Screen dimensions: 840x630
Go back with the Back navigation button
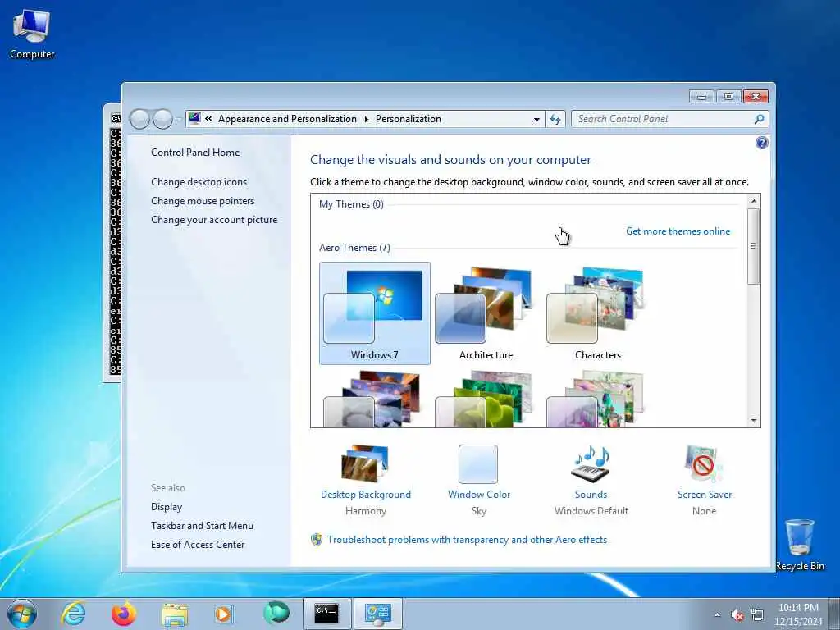(139, 119)
